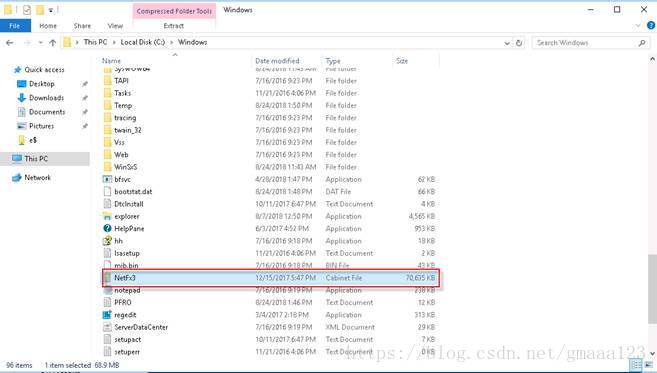657x373 pixels.
Task: Open the View ribbon tab
Action: point(115,26)
